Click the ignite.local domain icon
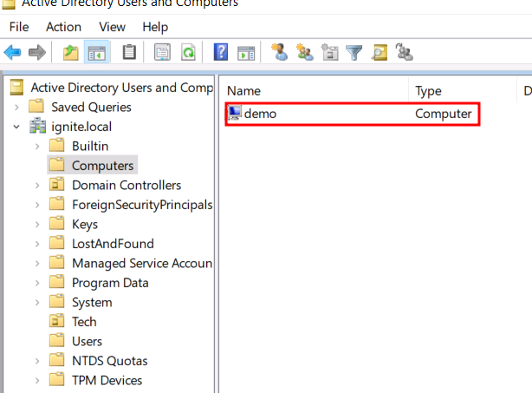 tap(37, 127)
